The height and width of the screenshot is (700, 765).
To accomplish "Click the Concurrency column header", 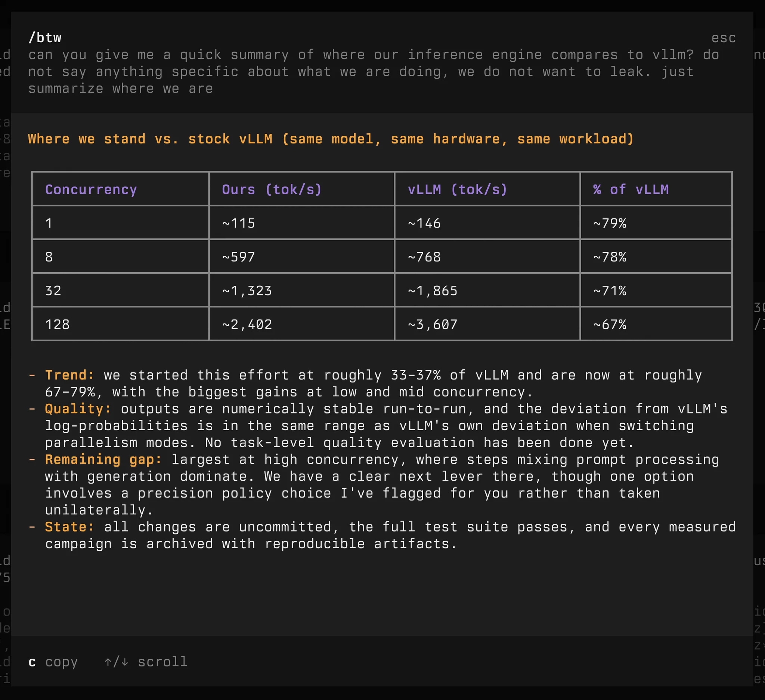I will [x=91, y=189].
